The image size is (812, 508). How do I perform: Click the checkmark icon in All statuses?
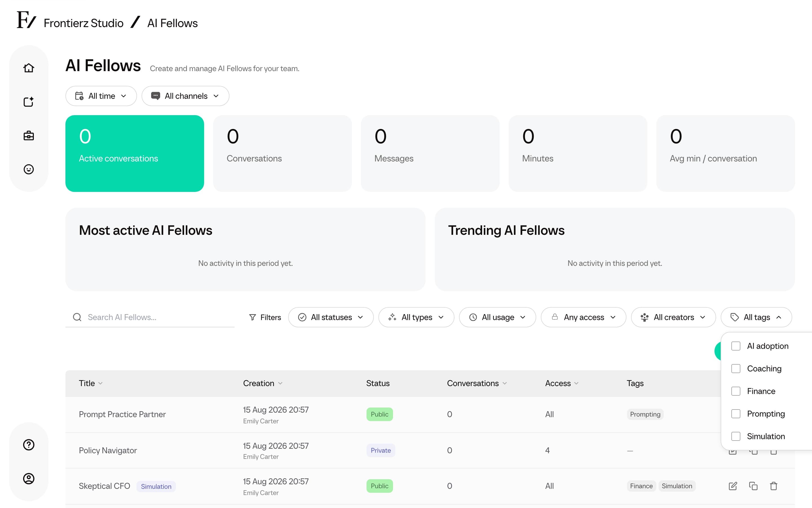302,317
